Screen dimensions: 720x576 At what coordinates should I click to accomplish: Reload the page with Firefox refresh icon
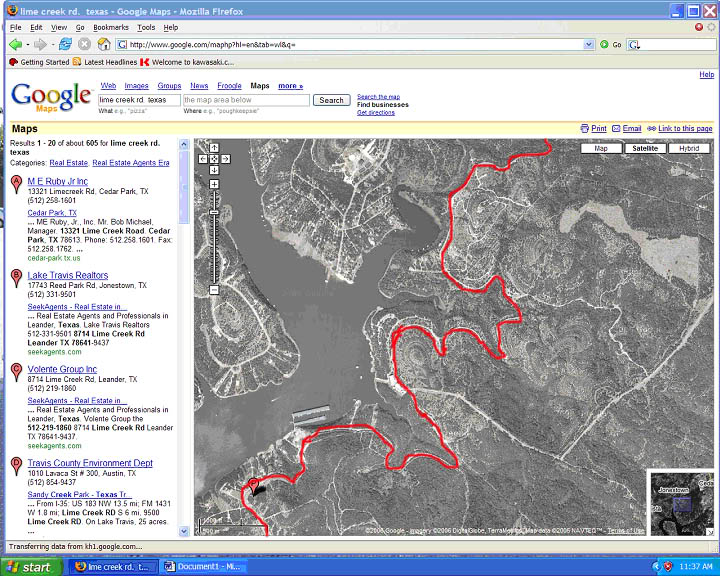[x=65, y=44]
